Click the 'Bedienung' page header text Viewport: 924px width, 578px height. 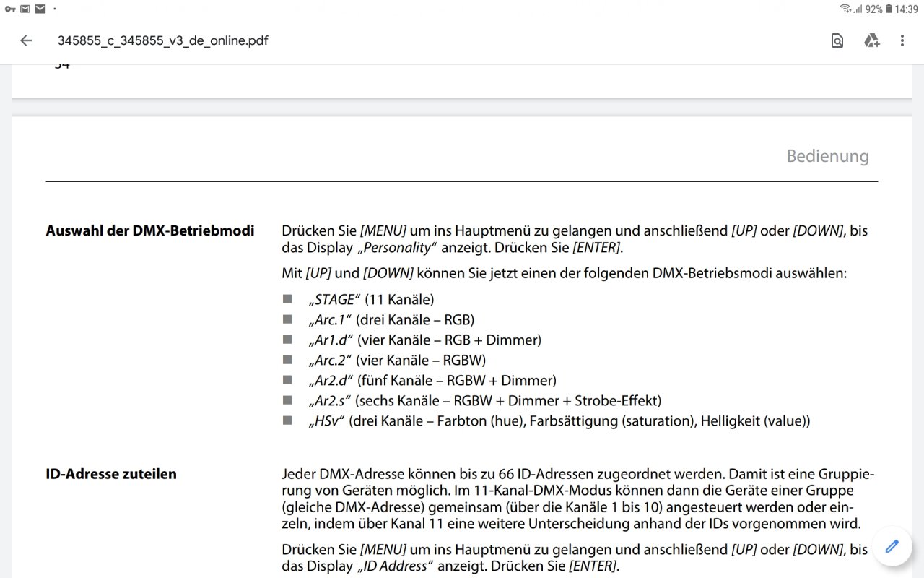click(x=828, y=156)
